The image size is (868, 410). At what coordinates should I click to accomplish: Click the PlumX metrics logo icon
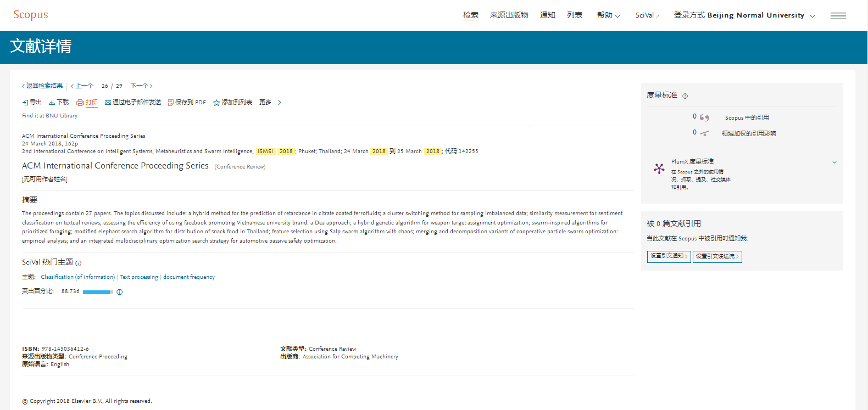tap(659, 169)
